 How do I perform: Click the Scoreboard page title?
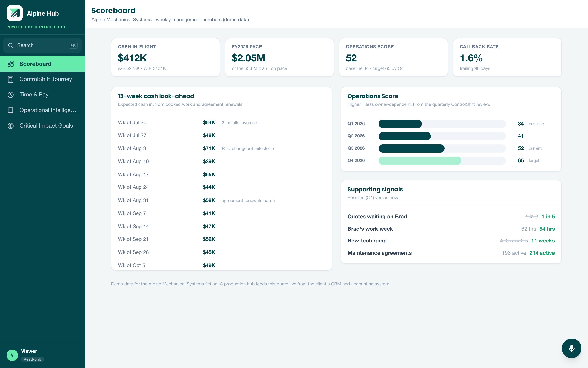[x=114, y=10]
